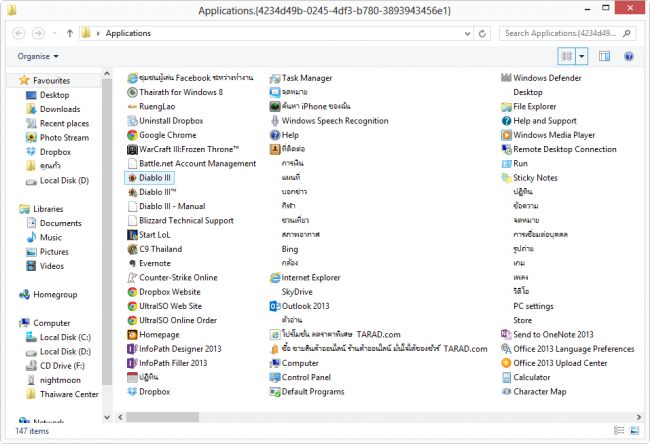Click the Send to OneNote 2013 icon
Viewport: 650px width, 444px height.
[x=506, y=335]
